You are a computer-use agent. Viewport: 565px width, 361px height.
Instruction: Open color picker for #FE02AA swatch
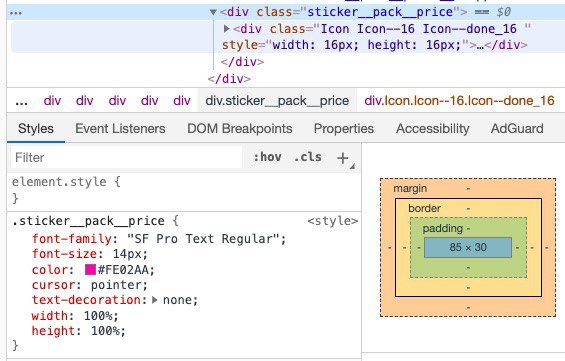click(90, 269)
